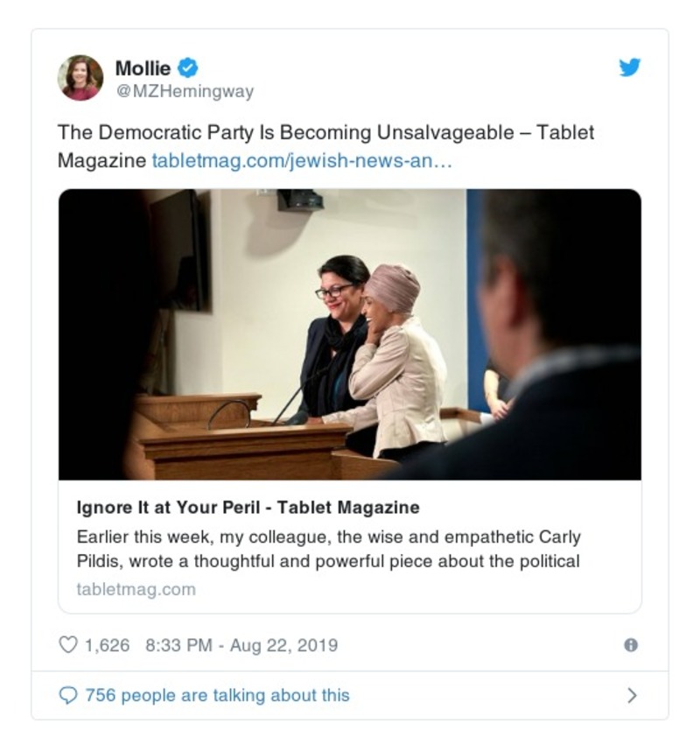Open the tabletmag.com/jewish-news-an… link
Screen dimensions: 700x751
click(302, 161)
